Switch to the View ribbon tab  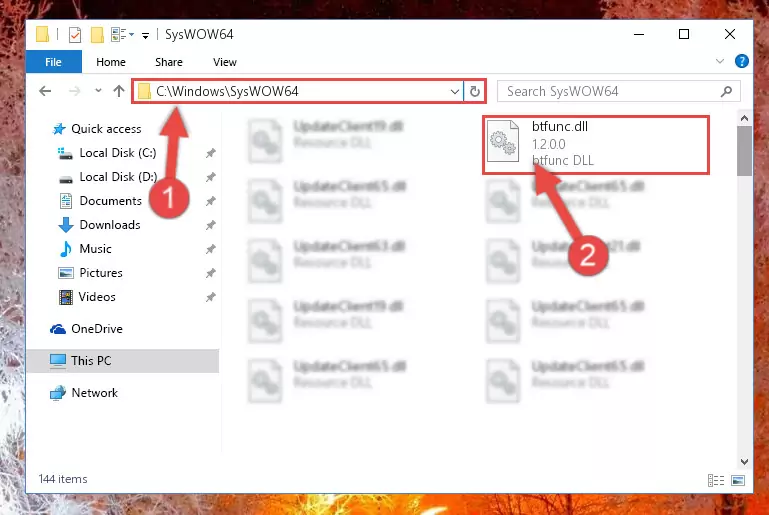pyautogui.click(x=225, y=62)
